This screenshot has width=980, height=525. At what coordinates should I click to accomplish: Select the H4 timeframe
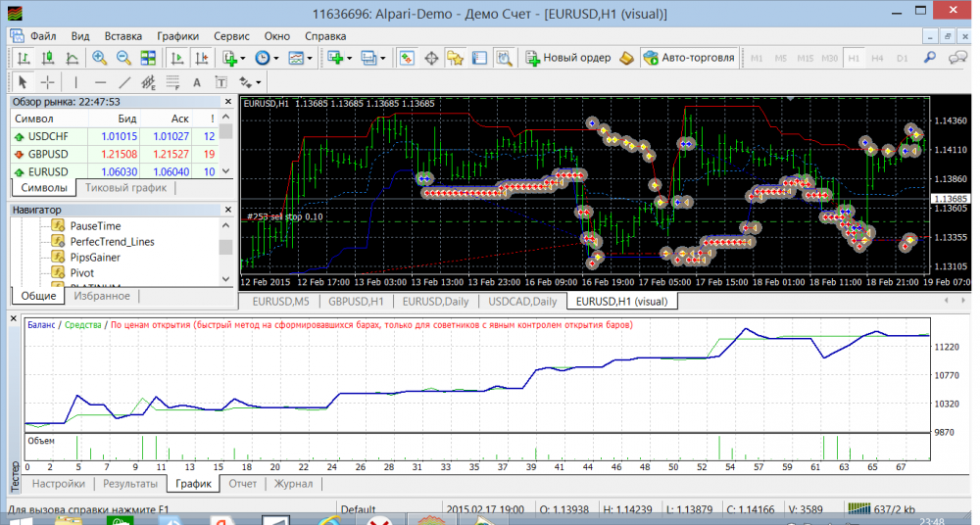pyautogui.click(x=877, y=58)
